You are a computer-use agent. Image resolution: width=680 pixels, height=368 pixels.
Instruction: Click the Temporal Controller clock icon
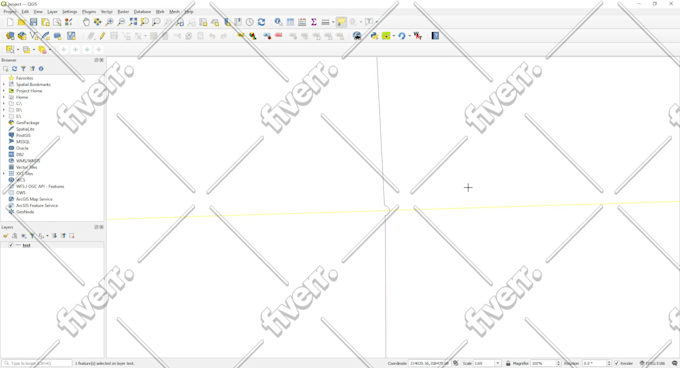pyautogui.click(x=250, y=22)
